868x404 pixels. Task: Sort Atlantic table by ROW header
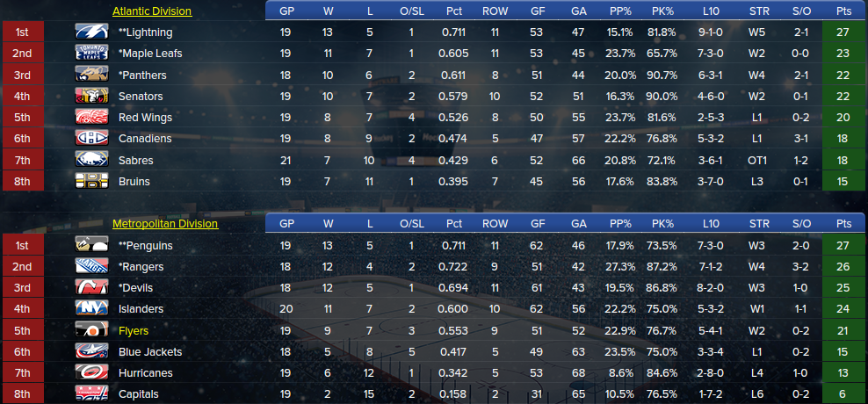tap(495, 11)
